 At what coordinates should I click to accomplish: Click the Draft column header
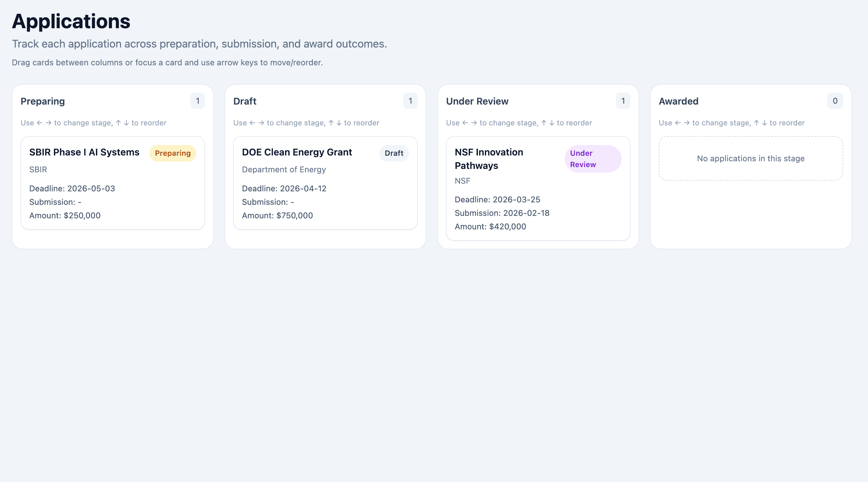pos(245,101)
